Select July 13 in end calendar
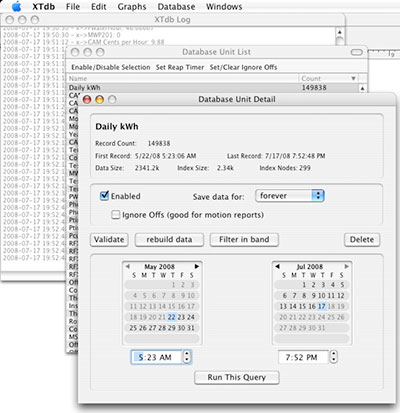Image resolution: width=400 pixels, height=413 pixels. pos(283,306)
